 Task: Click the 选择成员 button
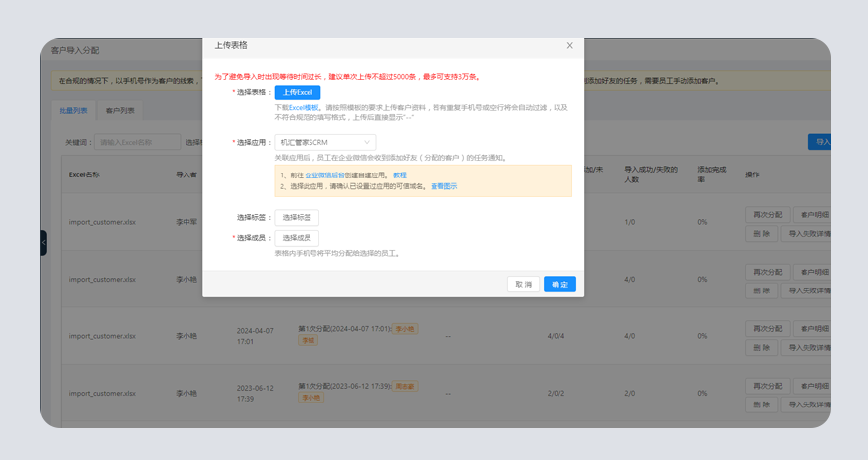pos(297,238)
